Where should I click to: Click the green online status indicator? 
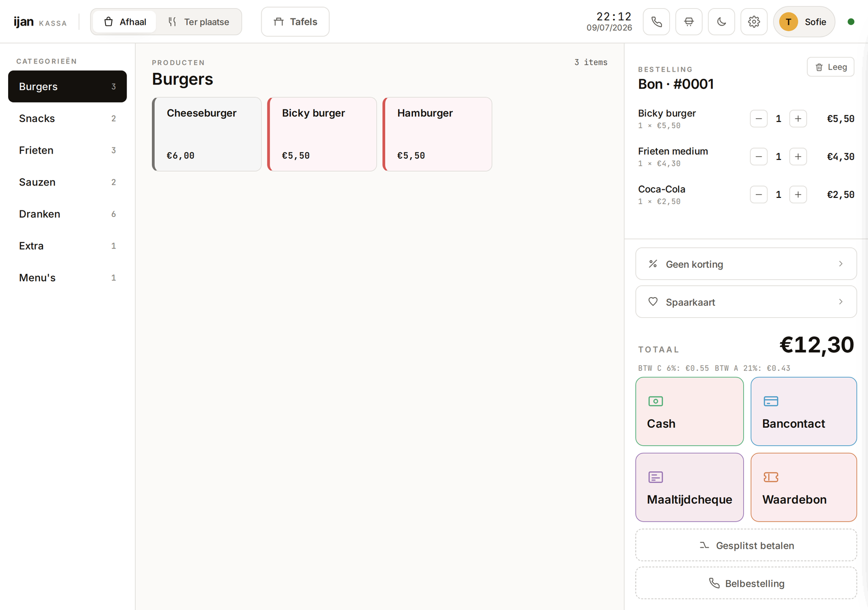(x=851, y=22)
